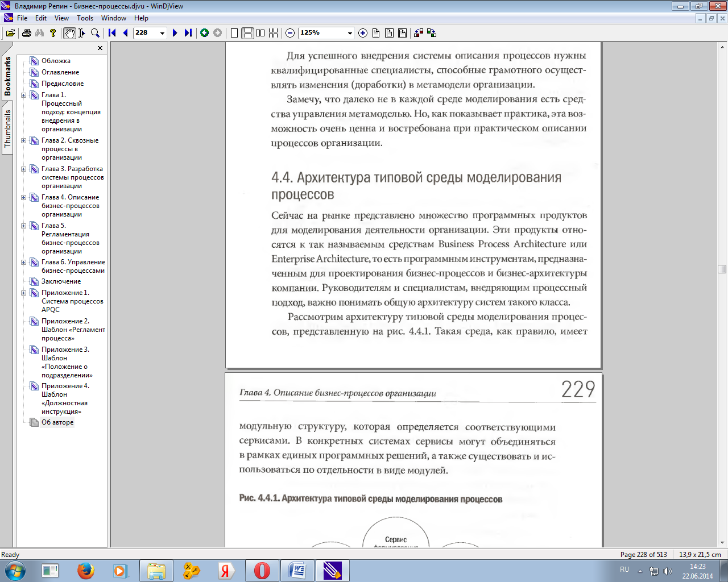The image size is (728, 582).
Task: Open the File menu
Action: click(x=22, y=18)
